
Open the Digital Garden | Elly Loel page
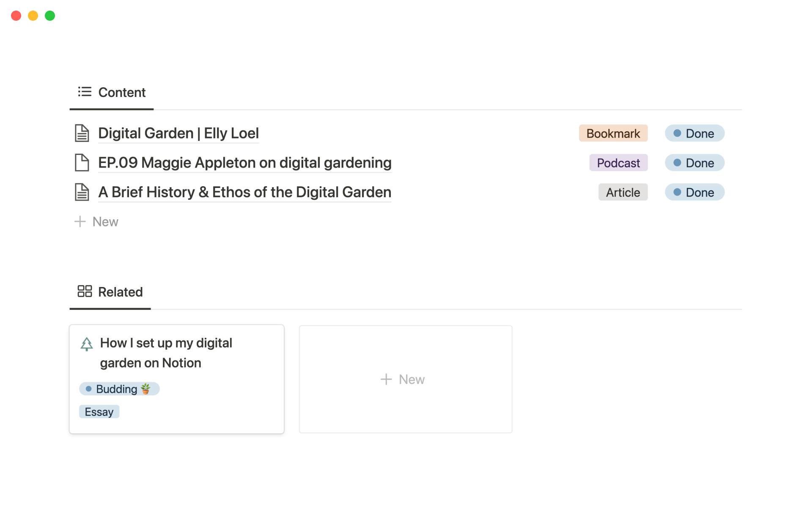(178, 133)
